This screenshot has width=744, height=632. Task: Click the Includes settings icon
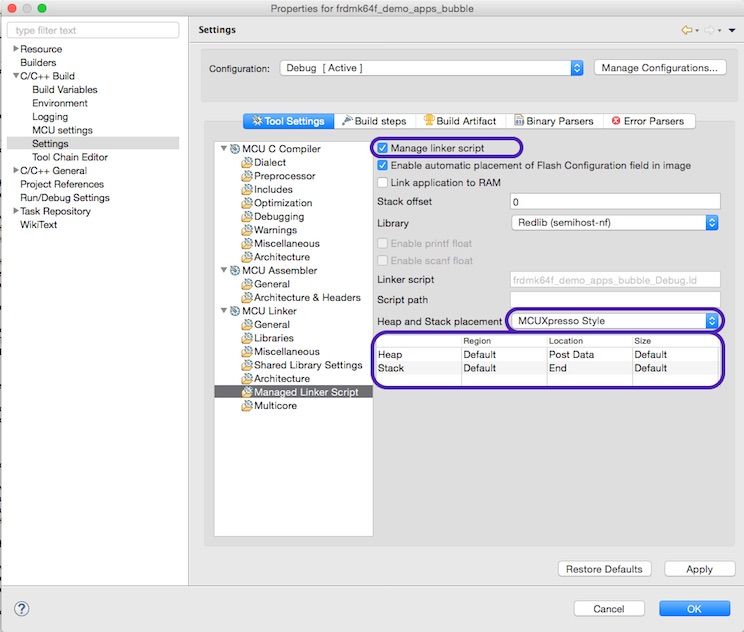click(247, 190)
